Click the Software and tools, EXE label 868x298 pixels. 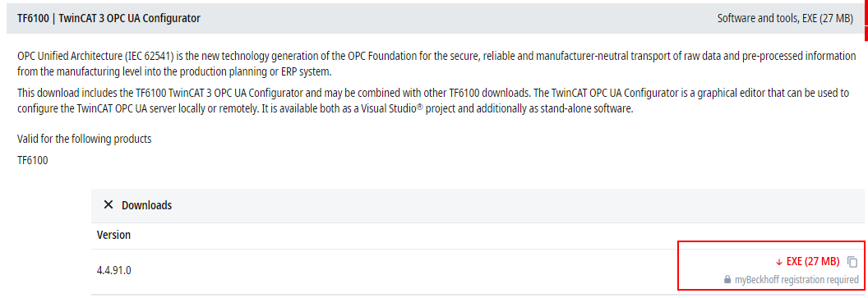click(785, 18)
